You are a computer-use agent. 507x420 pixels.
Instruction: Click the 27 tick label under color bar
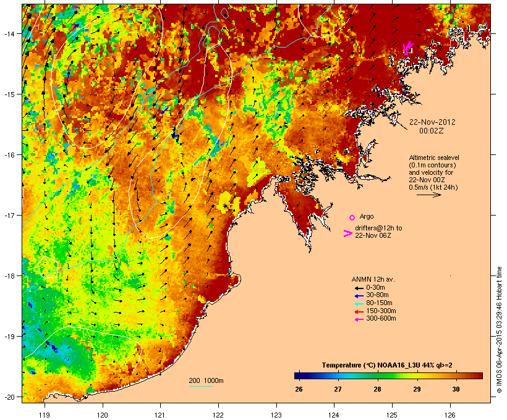338,389
